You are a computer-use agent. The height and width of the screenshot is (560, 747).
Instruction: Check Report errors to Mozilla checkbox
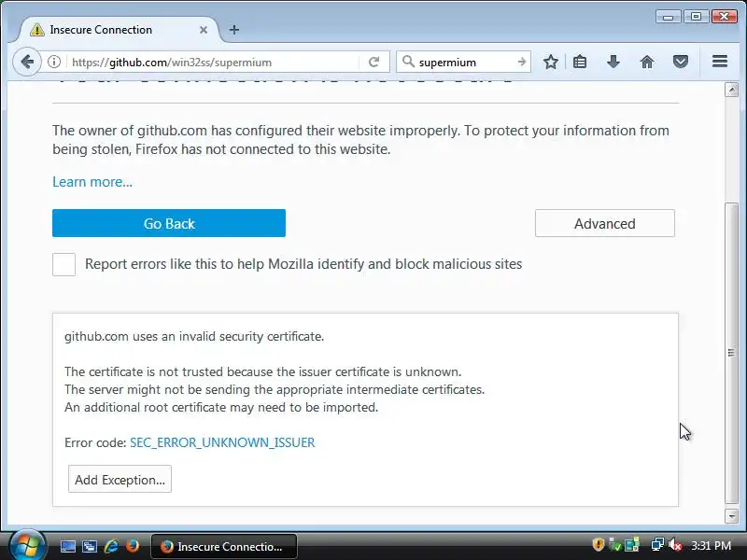(x=63, y=264)
